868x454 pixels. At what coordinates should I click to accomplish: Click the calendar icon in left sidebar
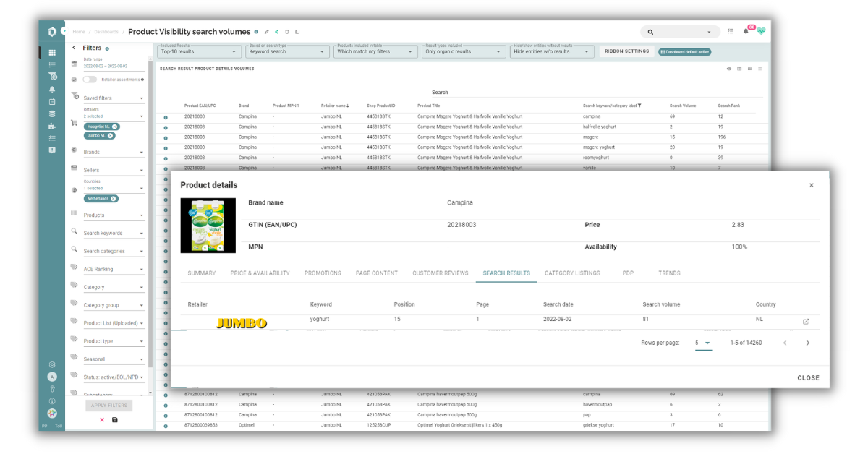tap(52, 102)
